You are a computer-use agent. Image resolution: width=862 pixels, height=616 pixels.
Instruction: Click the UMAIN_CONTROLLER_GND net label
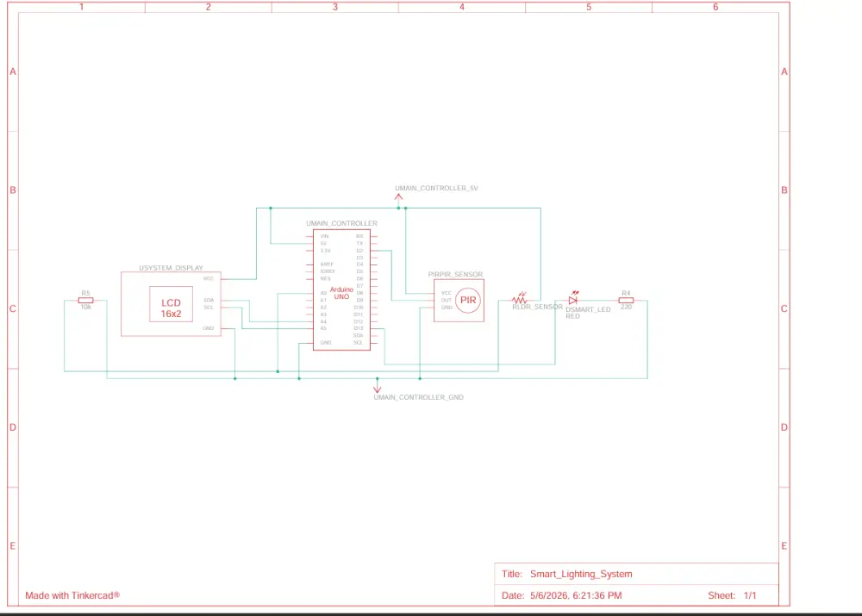click(418, 397)
